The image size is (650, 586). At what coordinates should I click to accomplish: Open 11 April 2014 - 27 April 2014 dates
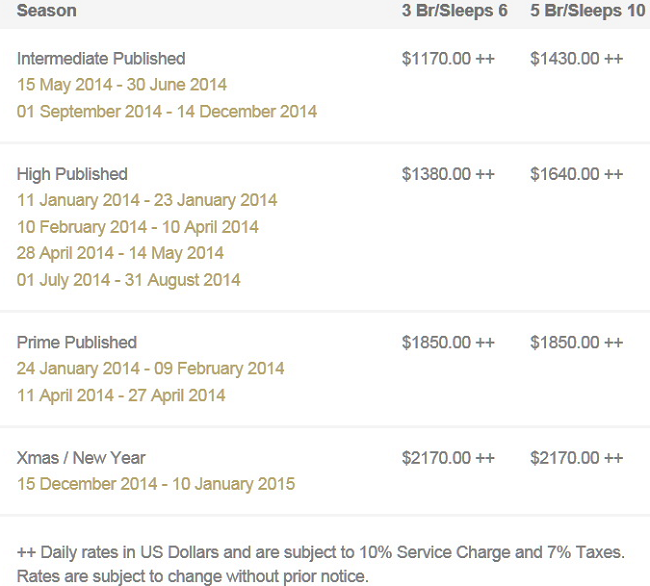121,395
